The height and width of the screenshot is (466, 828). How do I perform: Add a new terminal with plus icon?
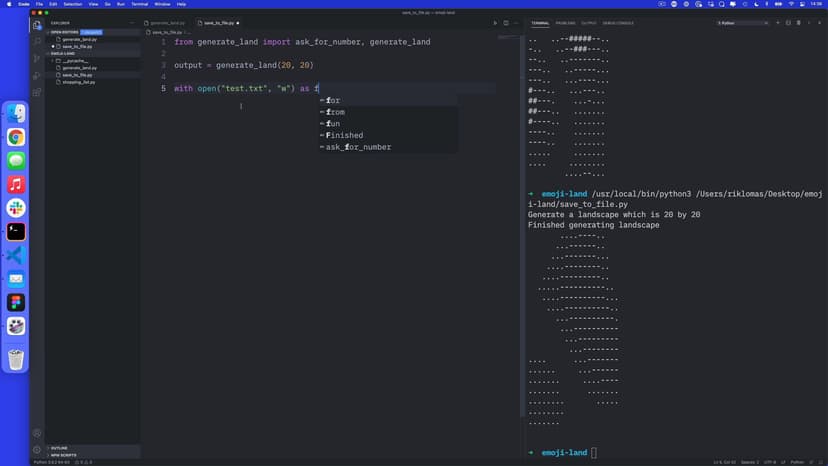point(778,22)
